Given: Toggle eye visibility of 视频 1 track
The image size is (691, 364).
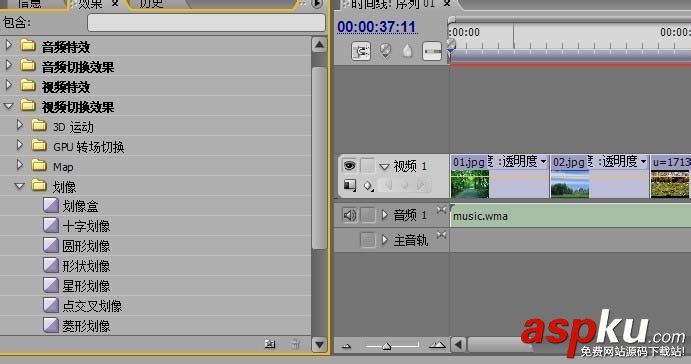Looking at the screenshot, I should click(349, 166).
